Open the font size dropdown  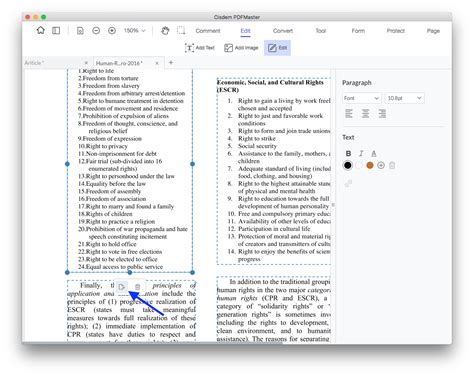coord(404,98)
